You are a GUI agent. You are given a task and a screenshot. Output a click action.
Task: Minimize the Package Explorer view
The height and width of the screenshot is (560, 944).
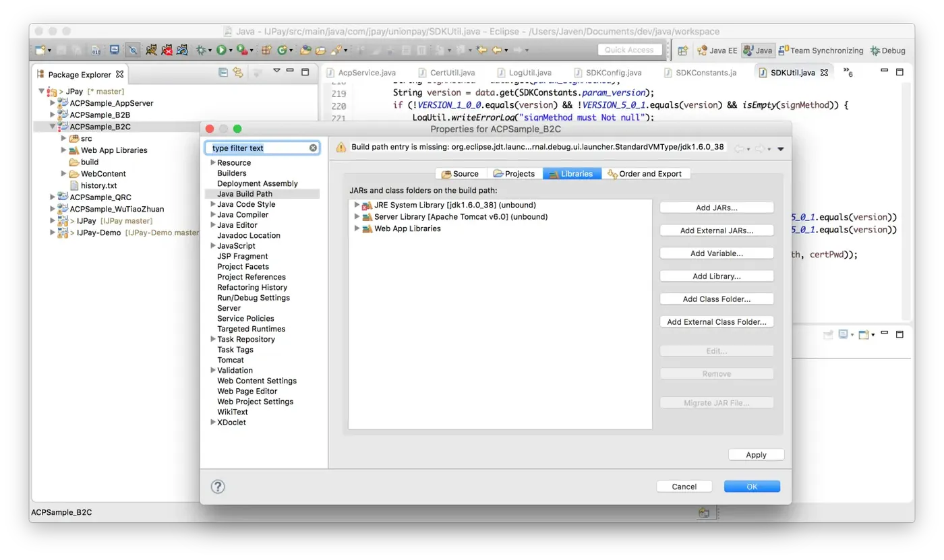pyautogui.click(x=290, y=71)
